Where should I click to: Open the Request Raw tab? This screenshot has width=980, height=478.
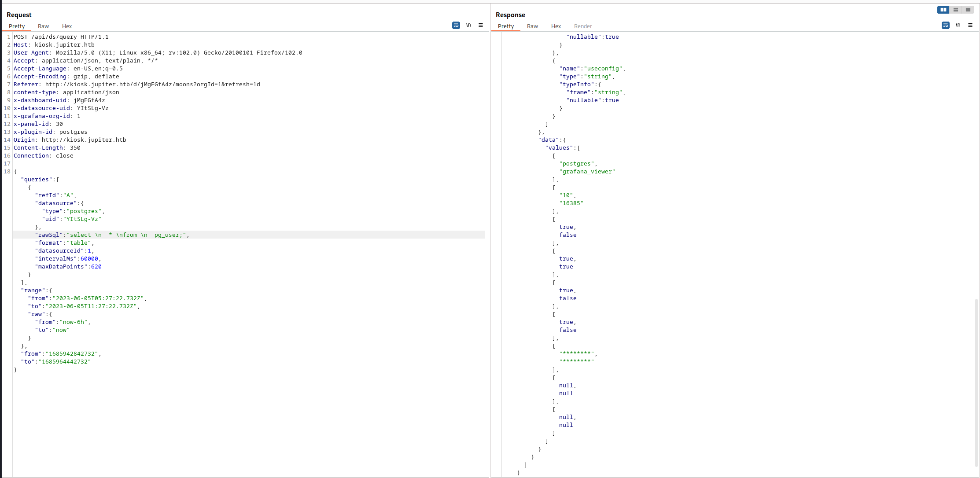(43, 26)
